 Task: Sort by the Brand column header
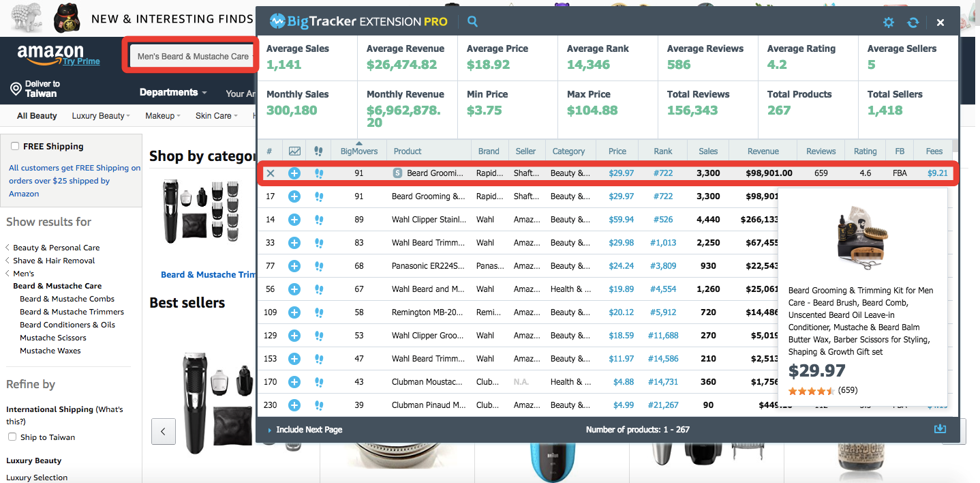click(489, 151)
